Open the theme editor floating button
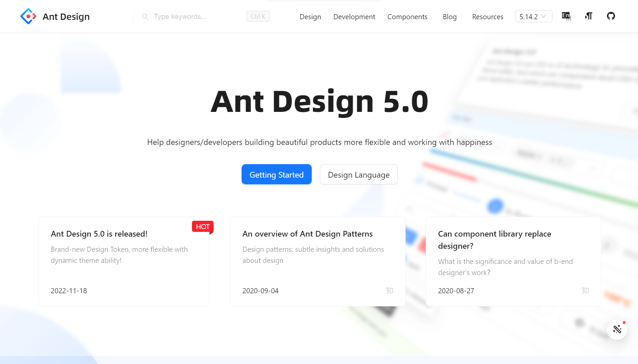The height and width of the screenshot is (364, 638). coord(617,329)
